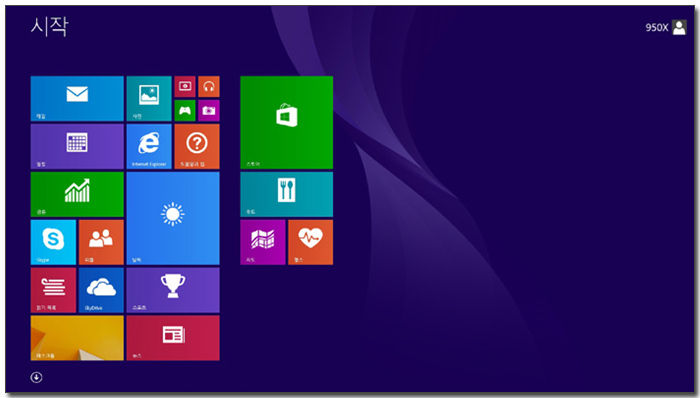Launch the Skype tile
Viewport: 700px width, 398px height.
[53, 242]
